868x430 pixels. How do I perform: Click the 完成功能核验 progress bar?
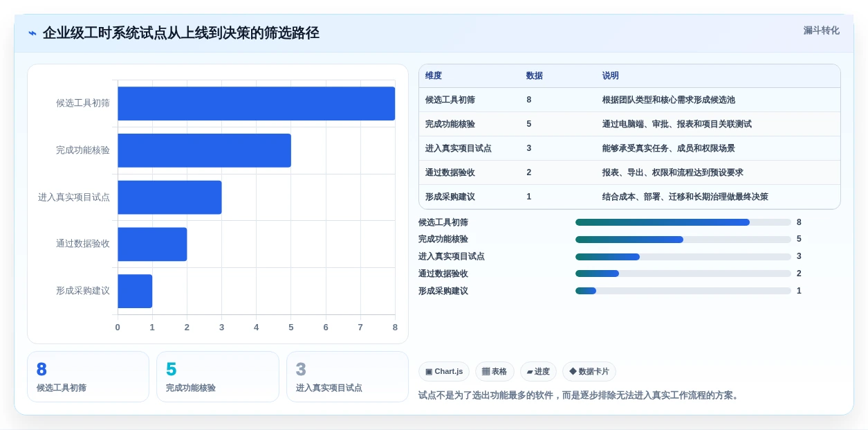(683, 240)
